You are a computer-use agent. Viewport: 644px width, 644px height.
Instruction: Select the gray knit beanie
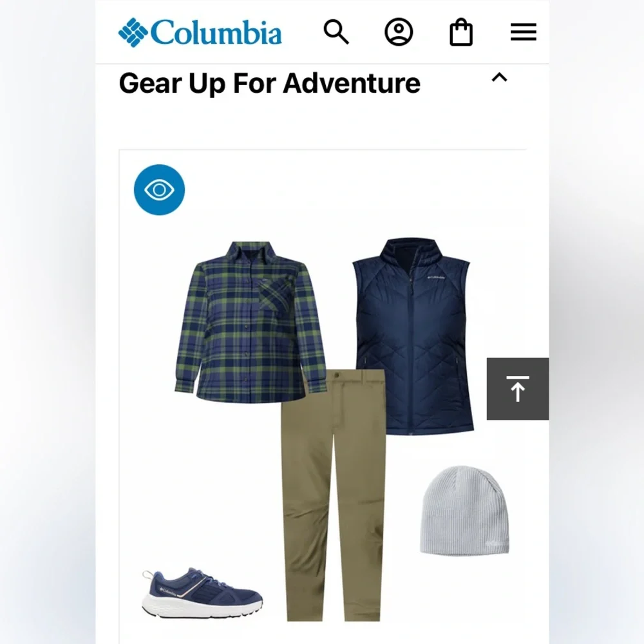(x=464, y=510)
